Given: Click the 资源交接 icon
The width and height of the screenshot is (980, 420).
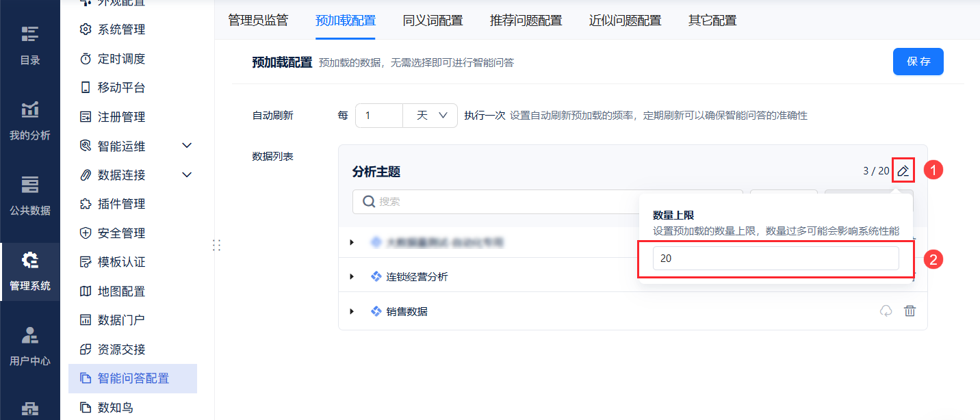Looking at the screenshot, I should 86,350.
